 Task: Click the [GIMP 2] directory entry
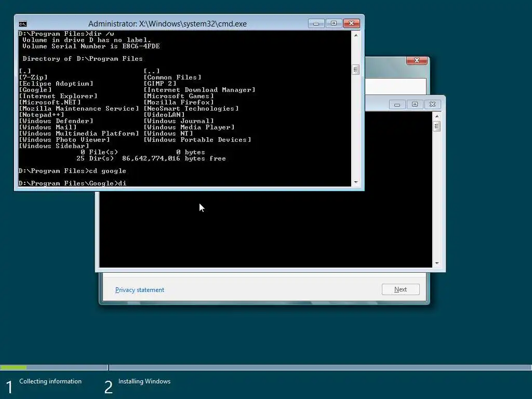[160, 84]
